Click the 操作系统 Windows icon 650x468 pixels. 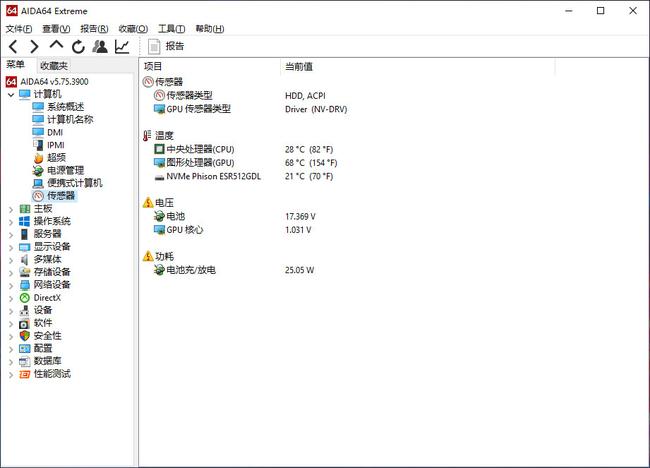click(x=25, y=221)
